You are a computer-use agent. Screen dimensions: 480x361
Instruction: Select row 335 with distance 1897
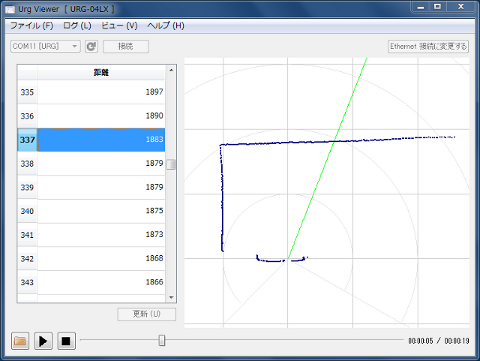click(91, 92)
